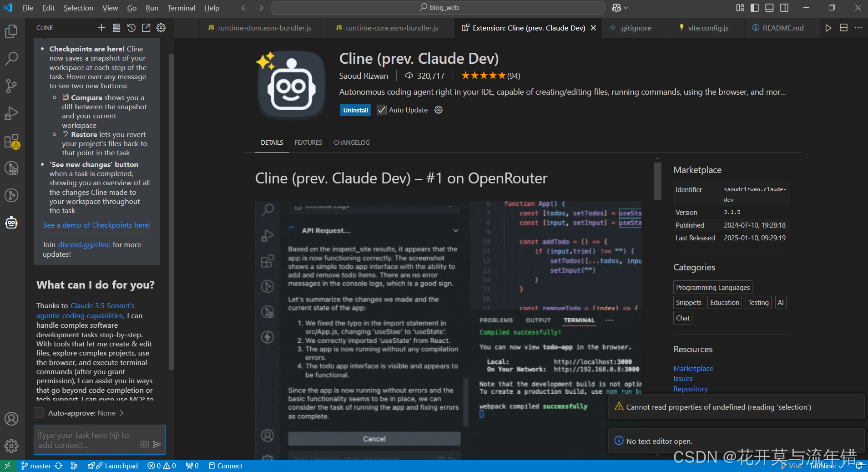The height and width of the screenshot is (472, 868).
Task: Open the Customize Layout icon
Action: click(x=740, y=8)
